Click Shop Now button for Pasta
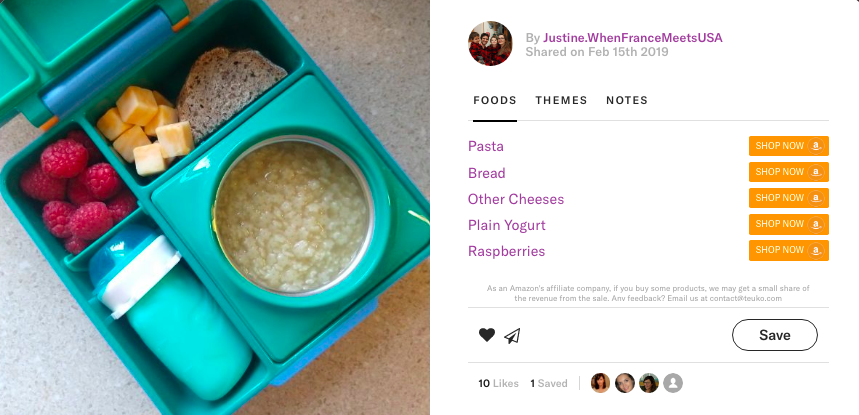This screenshot has height=415, width=859. (788, 146)
